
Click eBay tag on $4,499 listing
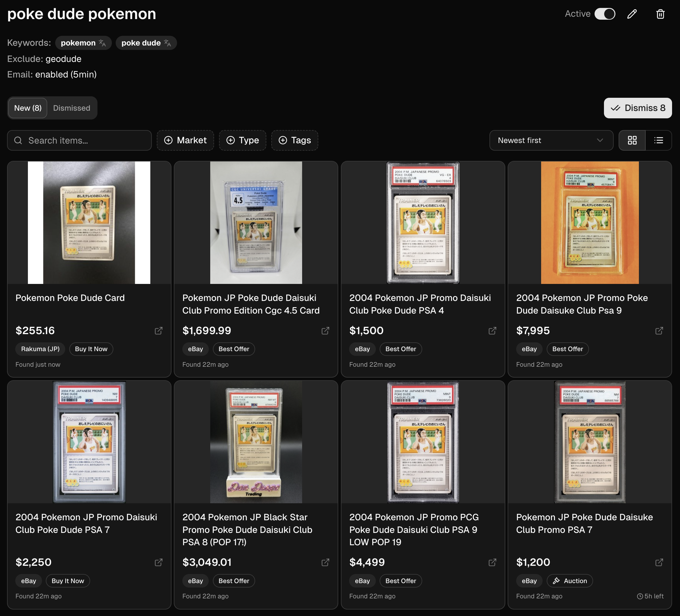coord(362,580)
